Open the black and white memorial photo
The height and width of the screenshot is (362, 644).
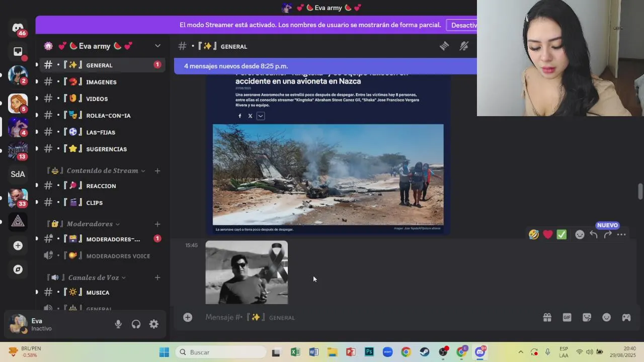[247, 272]
